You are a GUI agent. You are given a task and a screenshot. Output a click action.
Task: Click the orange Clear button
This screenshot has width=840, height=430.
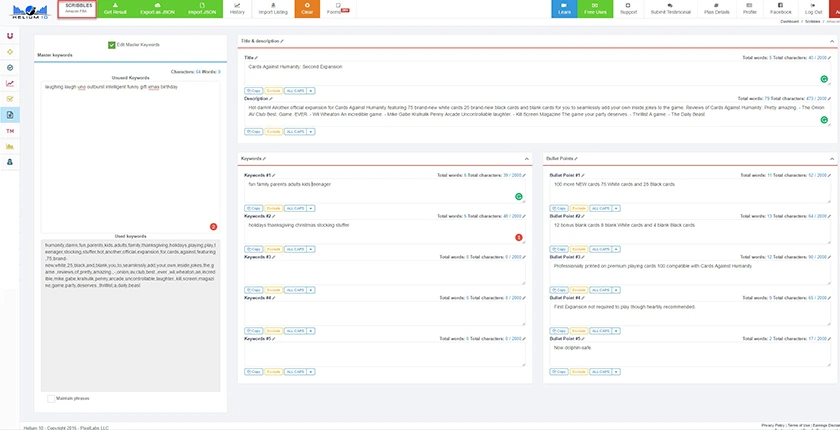coord(307,9)
